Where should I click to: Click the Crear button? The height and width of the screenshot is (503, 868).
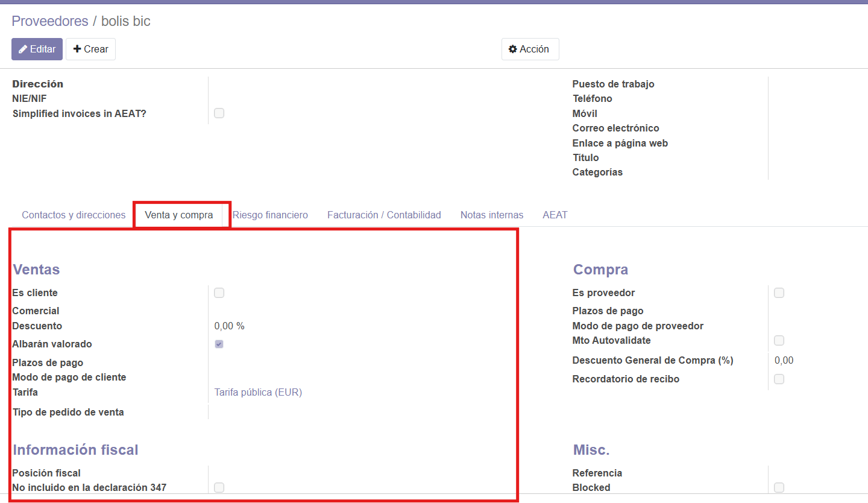coord(90,49)
